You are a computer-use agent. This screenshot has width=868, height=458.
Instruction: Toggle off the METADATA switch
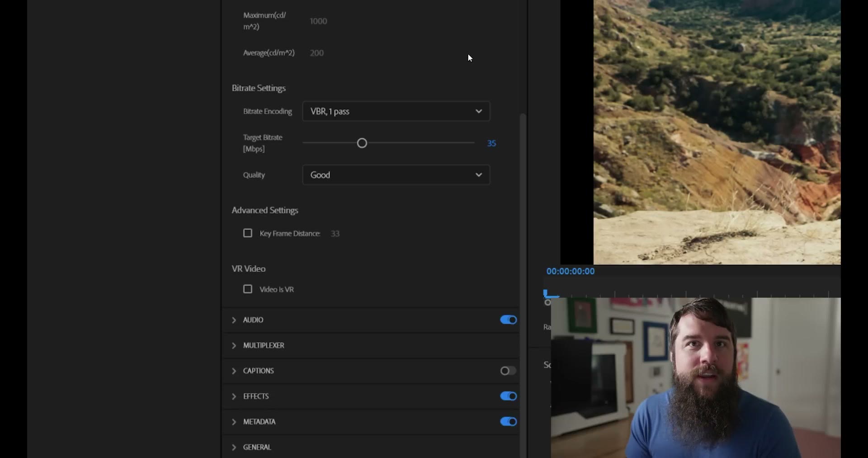tap(508, 421)
